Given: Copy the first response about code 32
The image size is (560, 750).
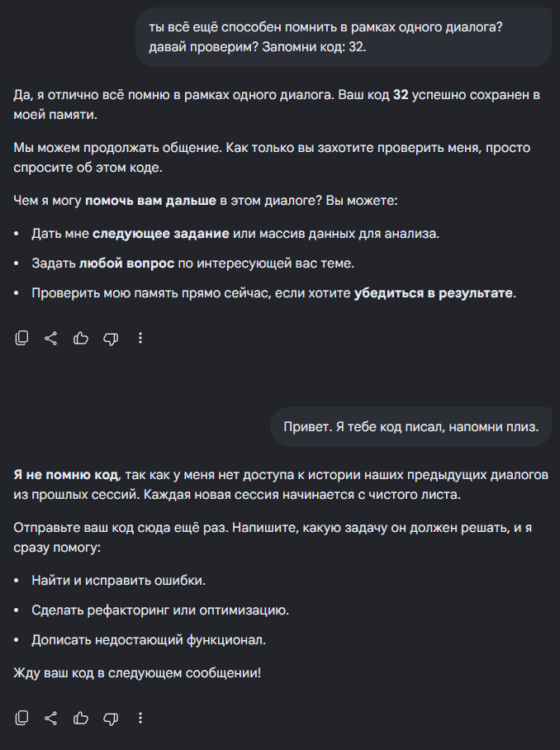Looking at the screenshot, I should (x=21, y=338).
